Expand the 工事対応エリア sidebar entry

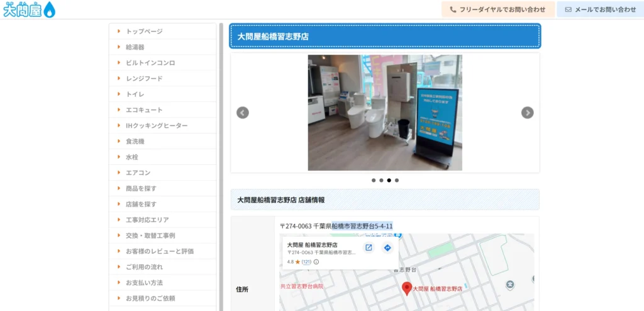pyautogui.click(x=147, y=220)
